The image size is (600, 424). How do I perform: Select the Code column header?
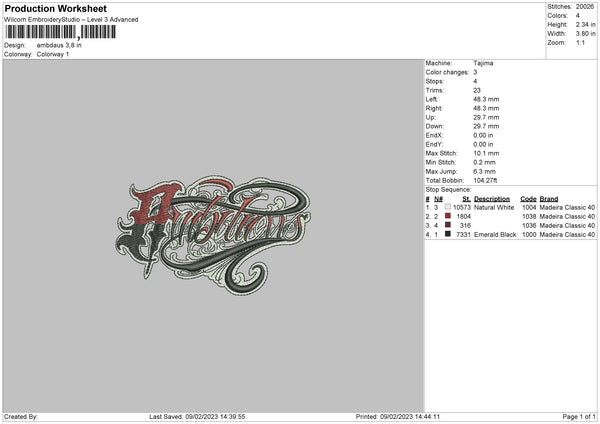[x=528, y=199]
